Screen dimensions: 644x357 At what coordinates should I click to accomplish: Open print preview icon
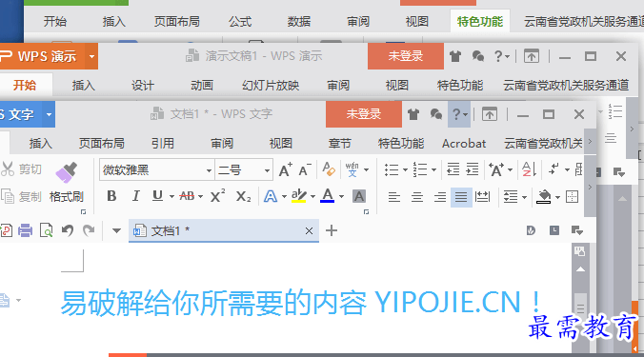click(x=46, y=230)
